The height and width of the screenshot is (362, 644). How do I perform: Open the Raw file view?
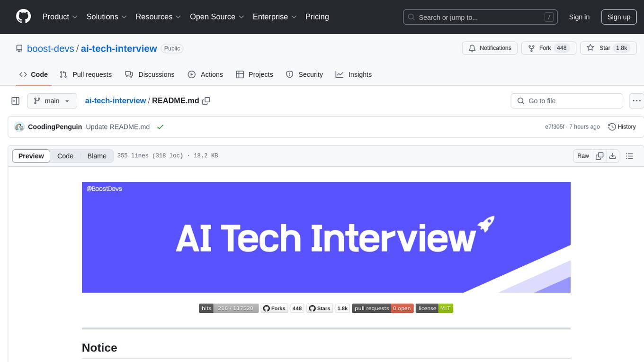tap(583, 156)
